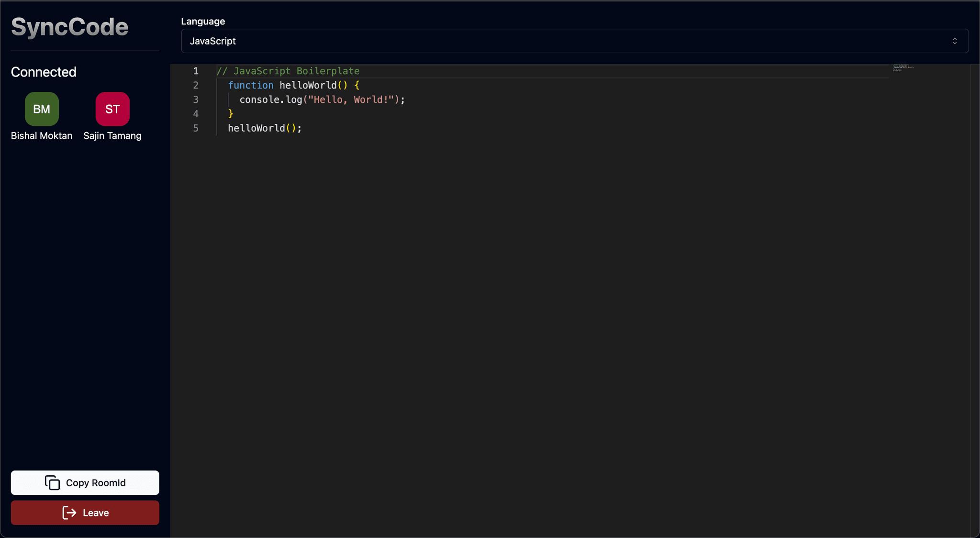Leave the coding room

pyautogui.click(x=85, y=513)
